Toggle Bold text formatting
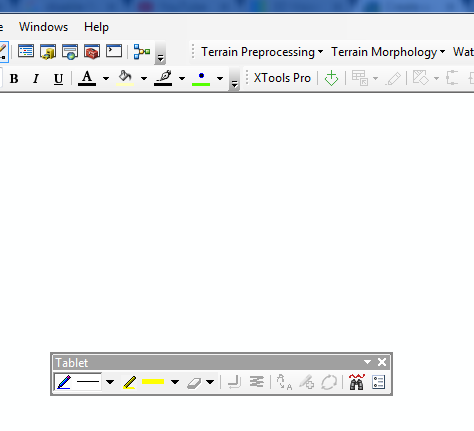This screenshot has width=474, height=431. [14, 79]
